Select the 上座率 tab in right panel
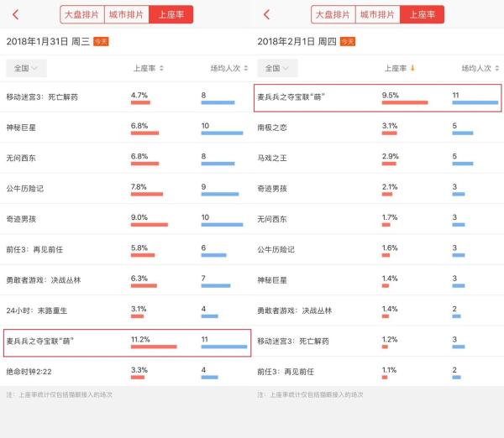Viewport: 504px width, 438px height. [423, 14]
